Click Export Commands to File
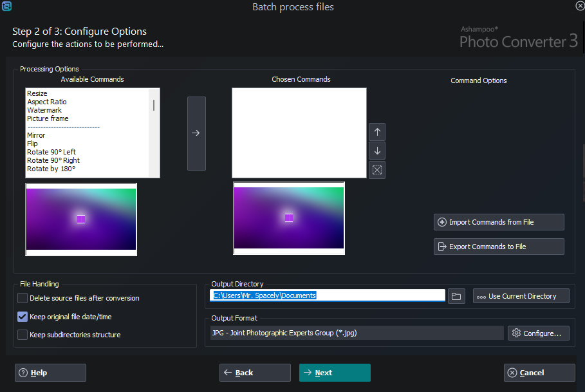The height and width of the screenshot is (392, 585). point(499,247)
